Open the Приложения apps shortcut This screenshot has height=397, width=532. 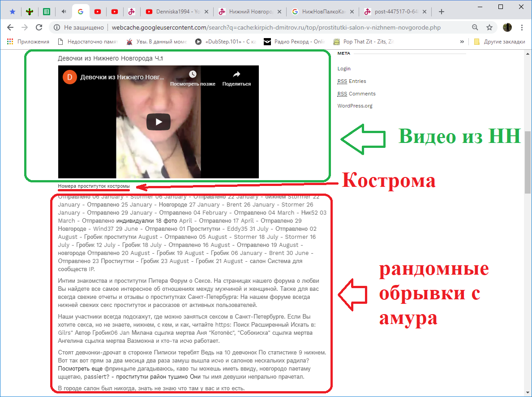tap(28, 42)
